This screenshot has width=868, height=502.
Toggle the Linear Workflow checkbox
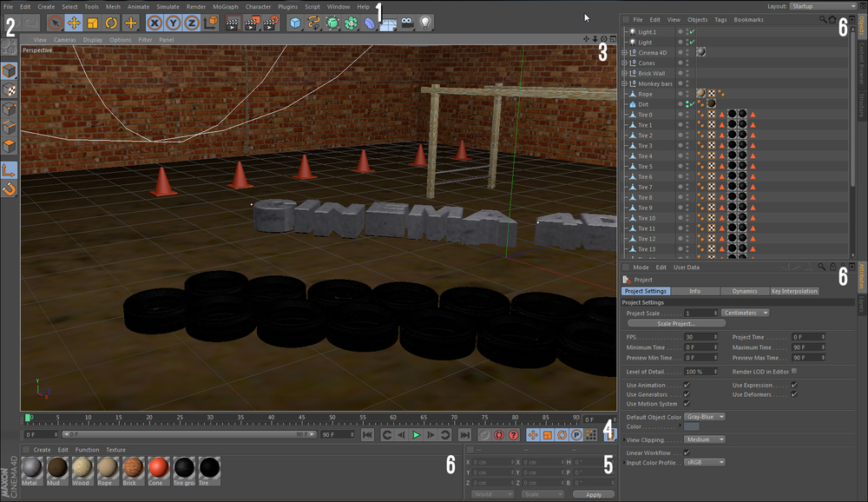click(687, 452)
